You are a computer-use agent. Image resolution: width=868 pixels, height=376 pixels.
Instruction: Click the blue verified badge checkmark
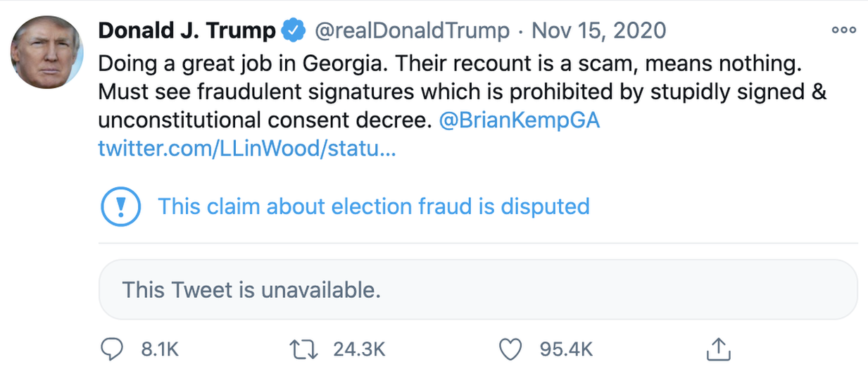(293, 30)
